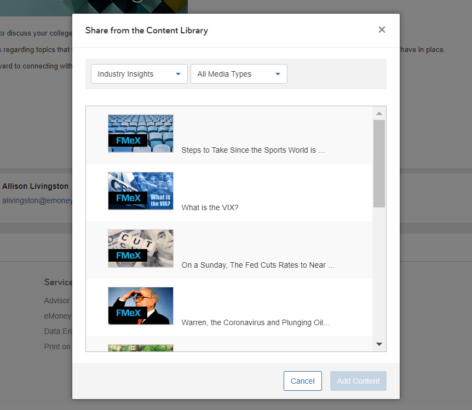
Task: Choose the 'What is the VIX?' article title
Action: click(210, 208)
